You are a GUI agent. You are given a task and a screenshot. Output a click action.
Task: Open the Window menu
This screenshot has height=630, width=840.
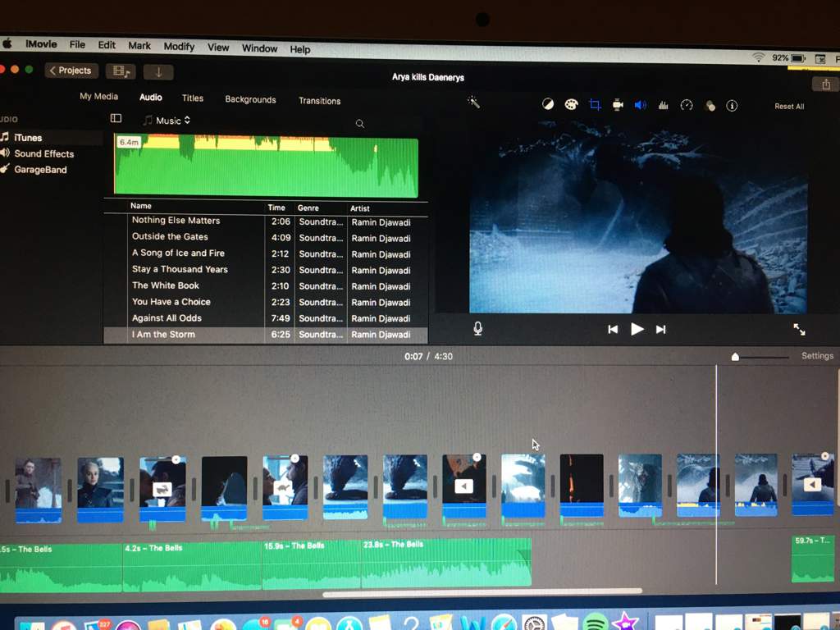click(259, 48)
